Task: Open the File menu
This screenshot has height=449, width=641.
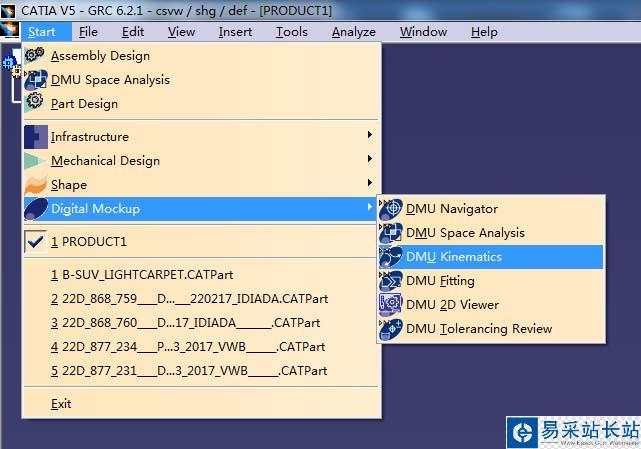Action: click(x=88, y=32)
